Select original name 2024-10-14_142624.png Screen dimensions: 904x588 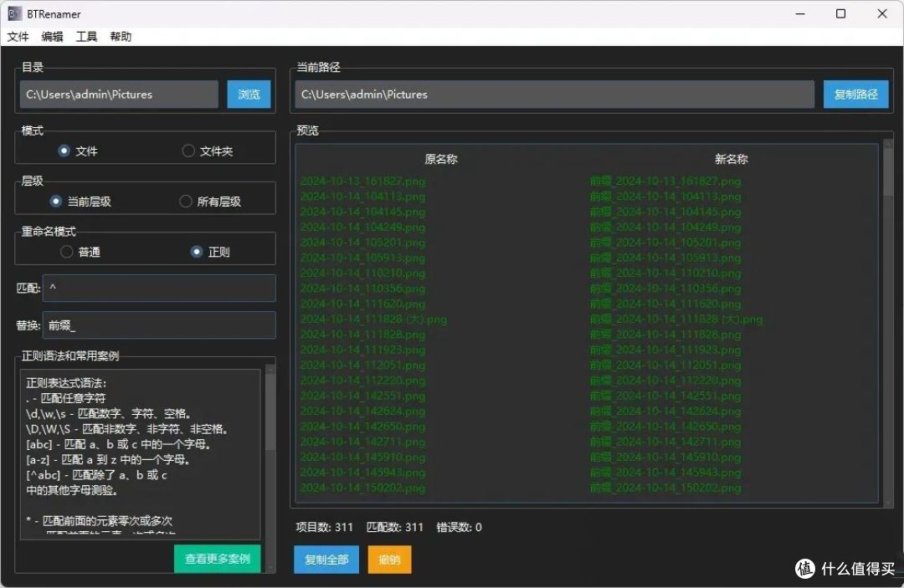pos(363,412)
